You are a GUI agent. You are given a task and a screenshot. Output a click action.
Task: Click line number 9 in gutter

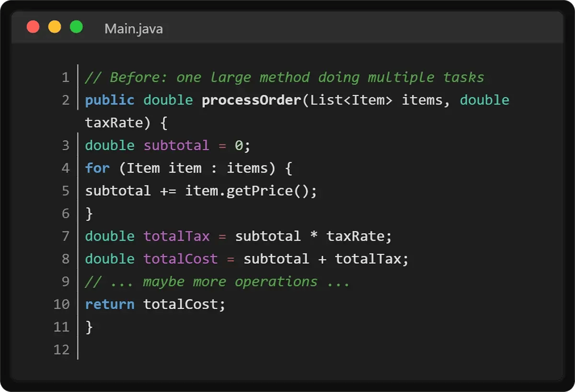[66, 281]
